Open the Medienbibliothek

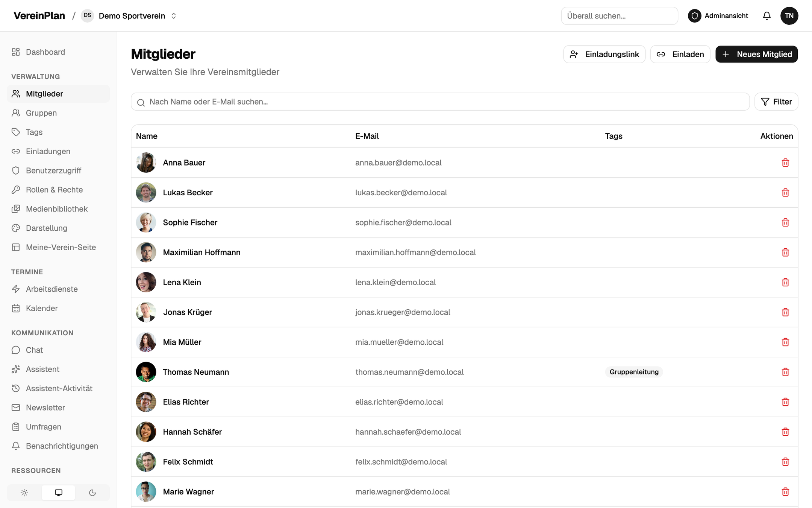[58, 209]
